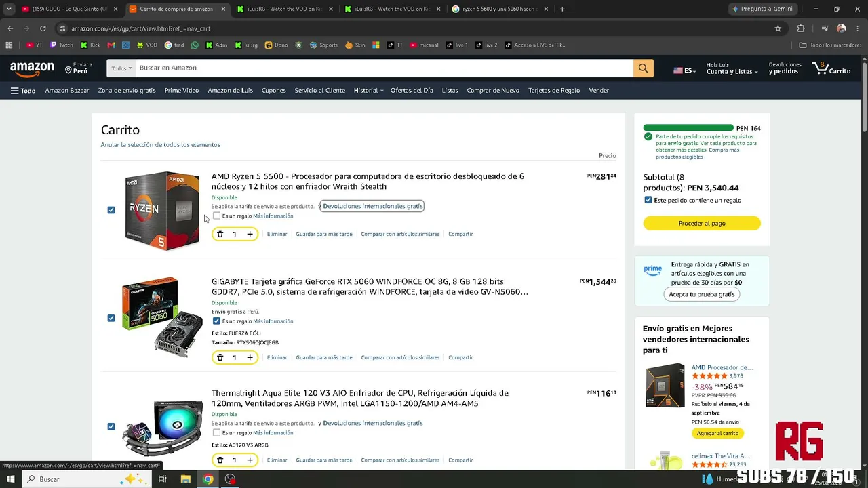The image size is (868, 488).
Task: Open the YT bookmark
Action: [x=35, y=45]
